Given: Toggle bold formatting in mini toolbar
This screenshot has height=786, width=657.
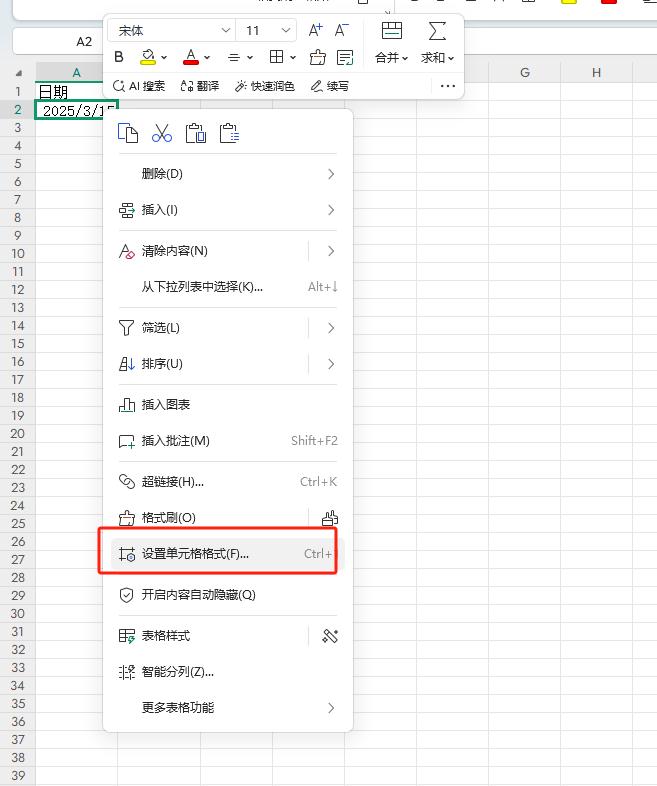Looking at the screenshot, I should pos(119,57).
